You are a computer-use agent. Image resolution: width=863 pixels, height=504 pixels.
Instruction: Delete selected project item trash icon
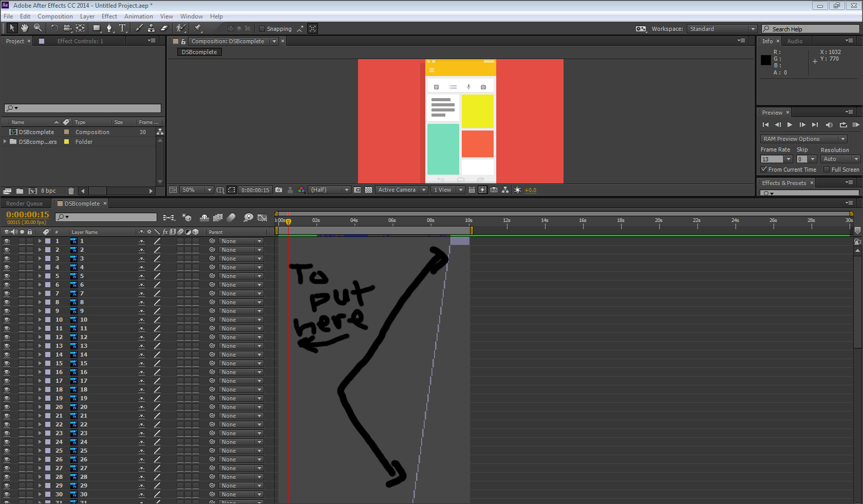71,191
